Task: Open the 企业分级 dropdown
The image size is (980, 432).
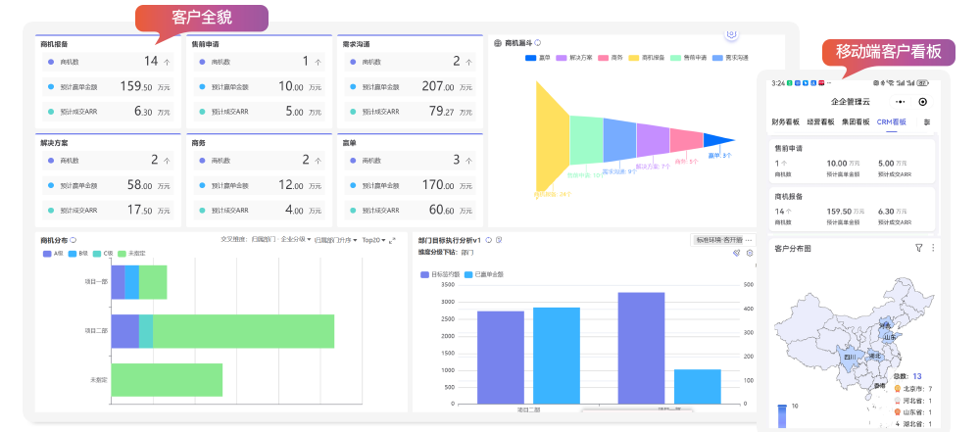Action: (x=296, y=240)
